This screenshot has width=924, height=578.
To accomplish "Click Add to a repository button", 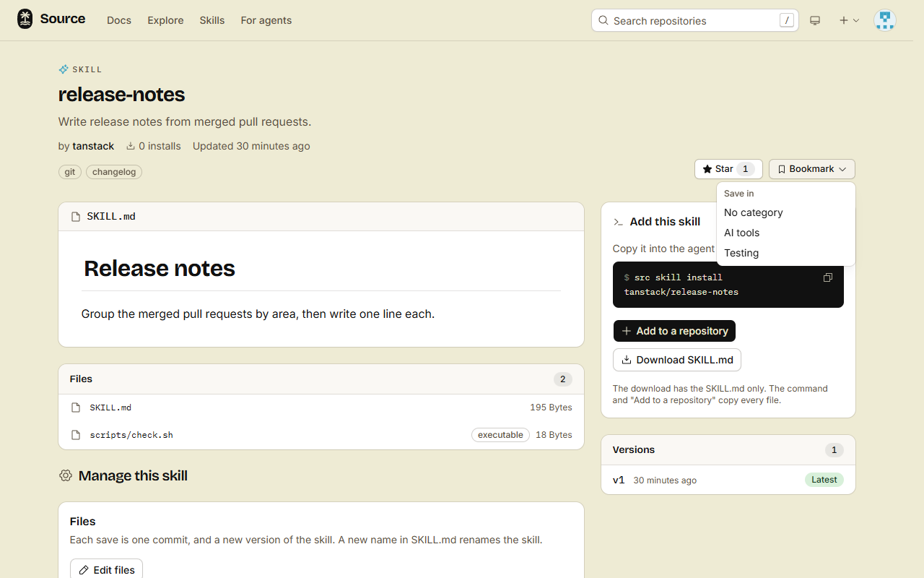I will 674,331.
